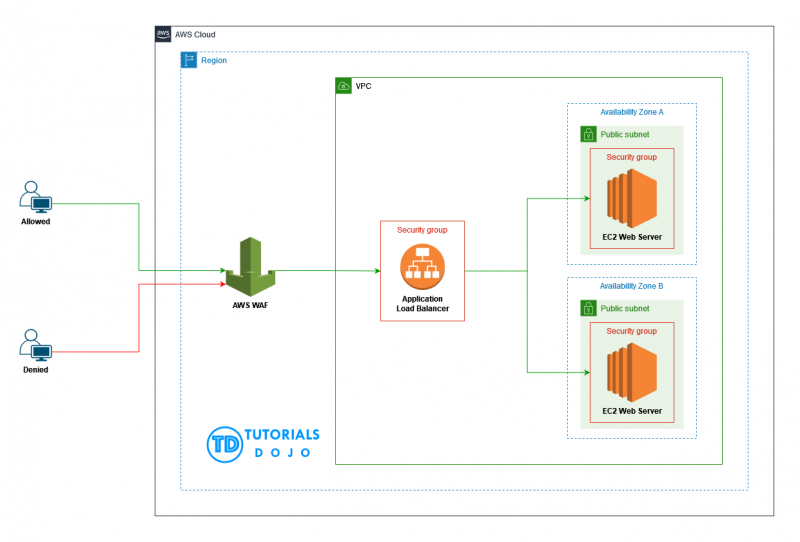Click the Security group label in Zone A
This screenshot has height=542, width=800.
tap(631, 157)
